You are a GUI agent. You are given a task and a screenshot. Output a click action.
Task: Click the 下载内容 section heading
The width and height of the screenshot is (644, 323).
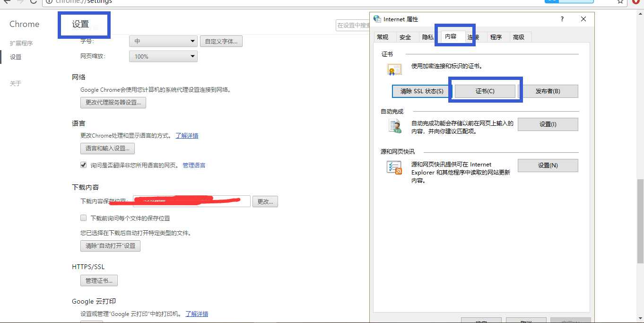(x=86, y=187)
